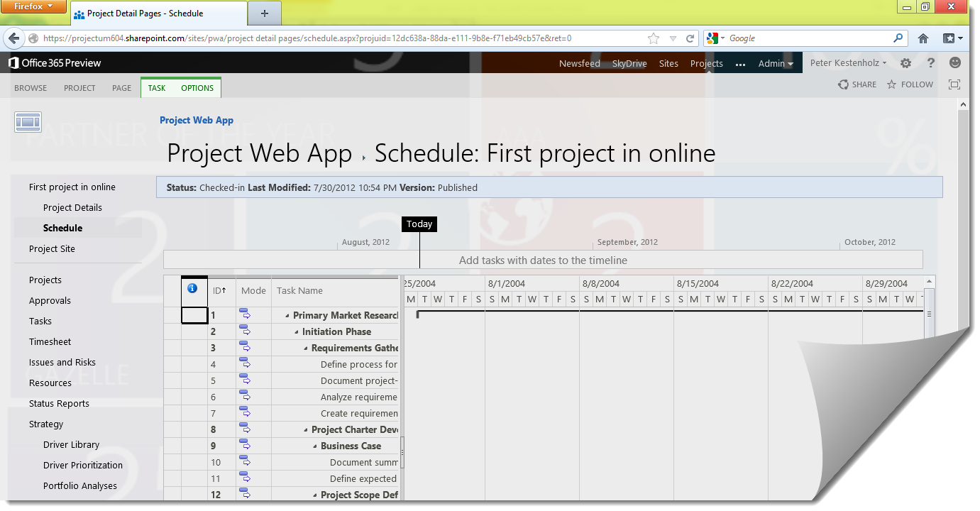
Task: Collapse the Business Case task group
Action: pos(315,446)
